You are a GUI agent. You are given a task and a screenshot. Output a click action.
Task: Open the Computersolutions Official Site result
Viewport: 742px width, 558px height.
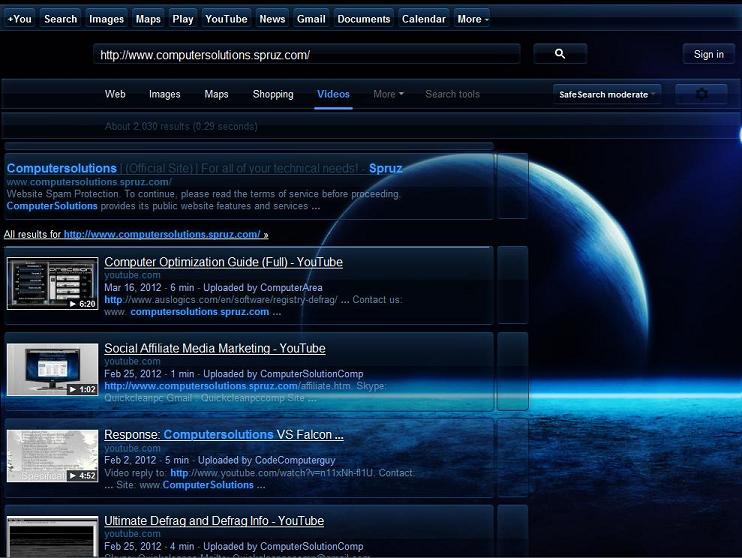tap(62, 168)
